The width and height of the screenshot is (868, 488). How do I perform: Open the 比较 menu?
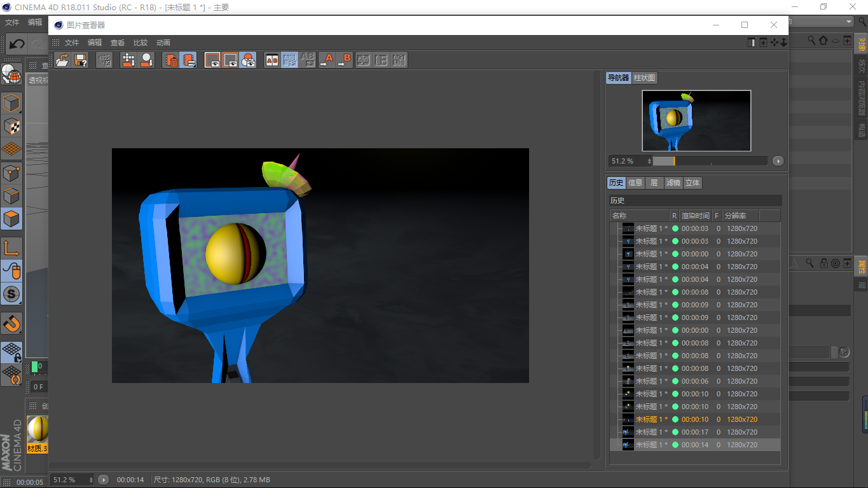click(140, 43)
